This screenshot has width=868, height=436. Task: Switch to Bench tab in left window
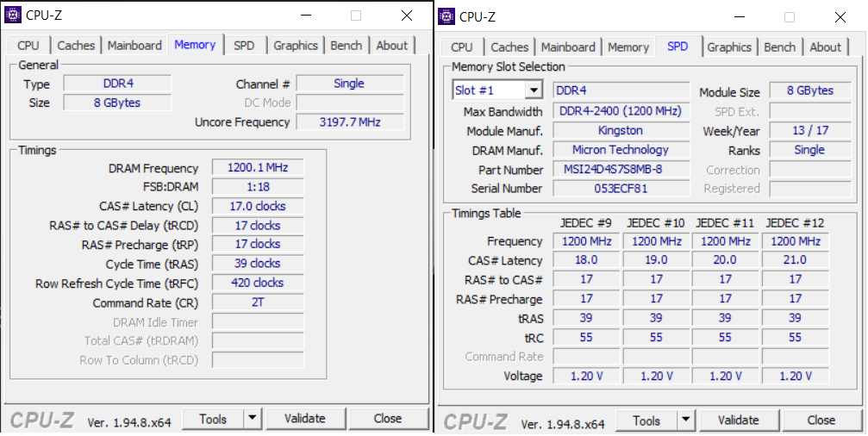click(346, 46)
